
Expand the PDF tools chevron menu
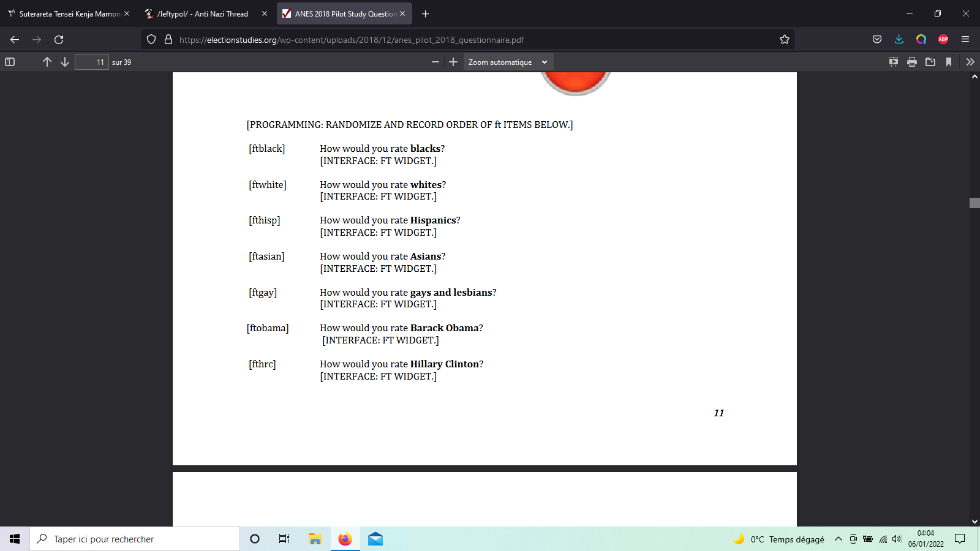[970, 62]
